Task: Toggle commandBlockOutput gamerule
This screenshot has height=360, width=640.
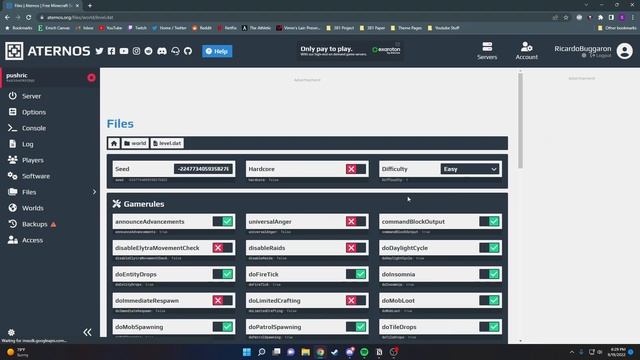Action: (x=489, y=222)
